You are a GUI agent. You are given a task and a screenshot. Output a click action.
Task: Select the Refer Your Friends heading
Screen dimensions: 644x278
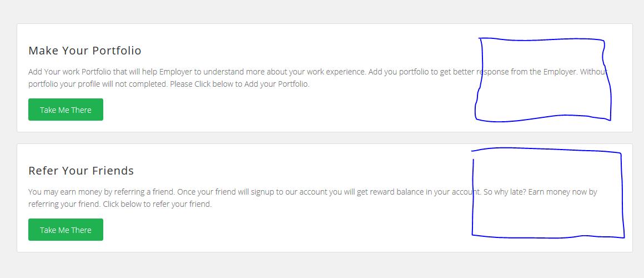pos(81,171)
